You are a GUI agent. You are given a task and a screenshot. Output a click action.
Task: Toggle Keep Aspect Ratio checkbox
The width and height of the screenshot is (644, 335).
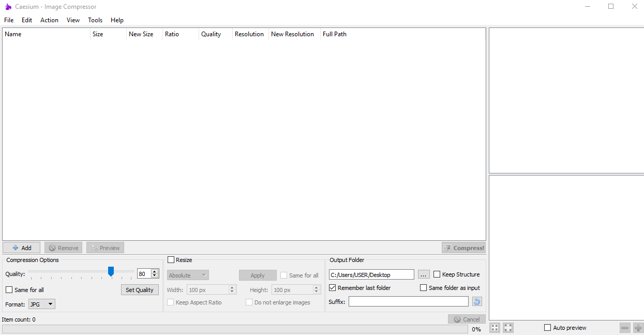click(171, 302)
